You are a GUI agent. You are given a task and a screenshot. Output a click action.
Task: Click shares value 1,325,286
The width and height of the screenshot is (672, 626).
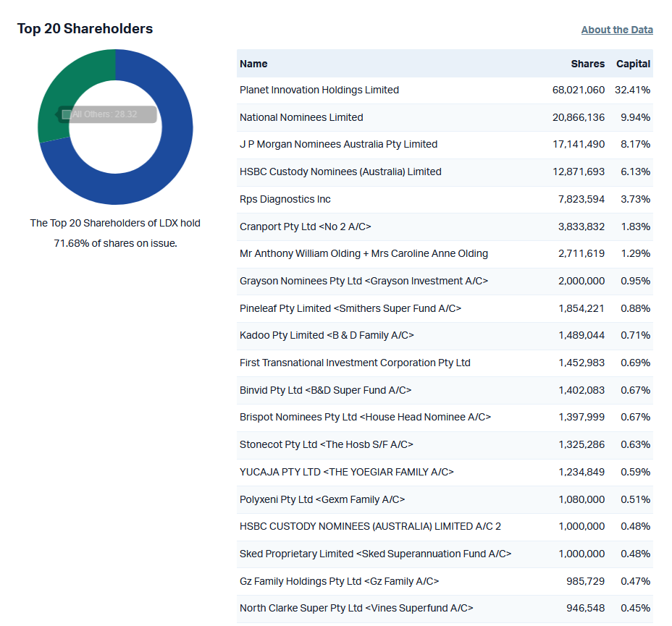click(581, 444)
